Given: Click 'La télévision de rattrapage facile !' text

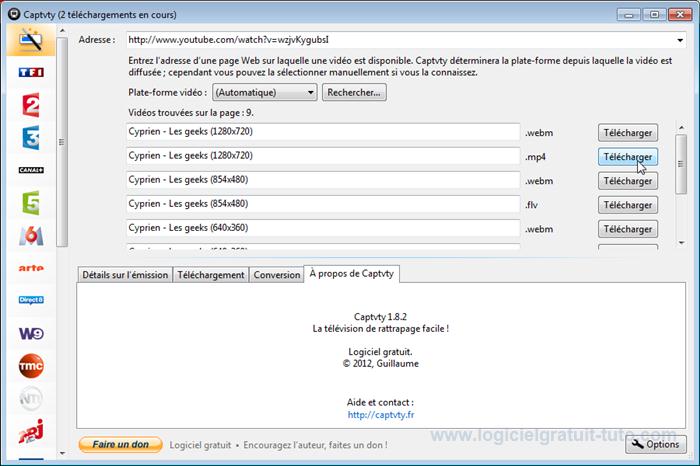Looking at the screenshot, I should 381,329.
